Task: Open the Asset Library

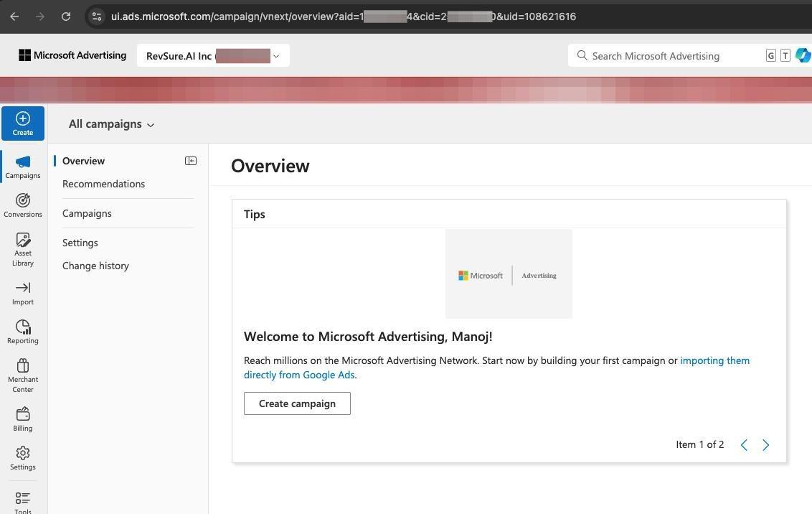Action: tap(23, 248)
